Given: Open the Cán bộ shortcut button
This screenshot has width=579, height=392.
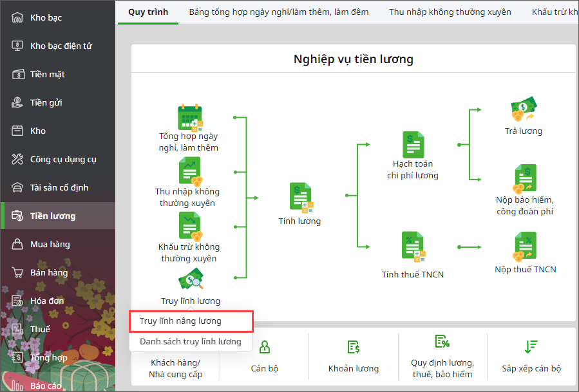Looking at the screenshot, I should [x=265, y=357].
